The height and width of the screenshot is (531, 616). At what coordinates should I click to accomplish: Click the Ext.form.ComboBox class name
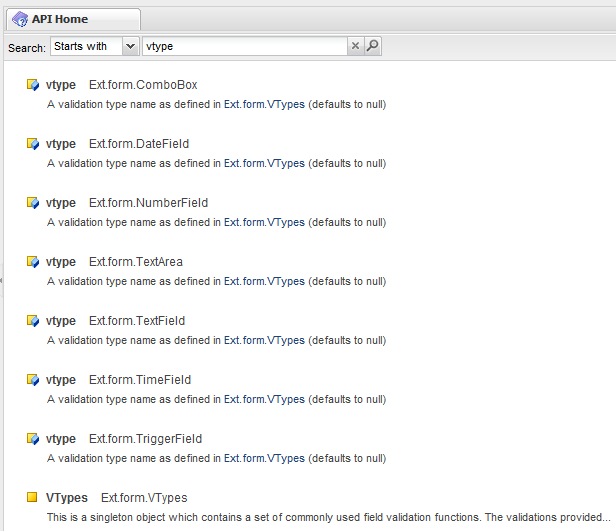(x=143, y=85)
